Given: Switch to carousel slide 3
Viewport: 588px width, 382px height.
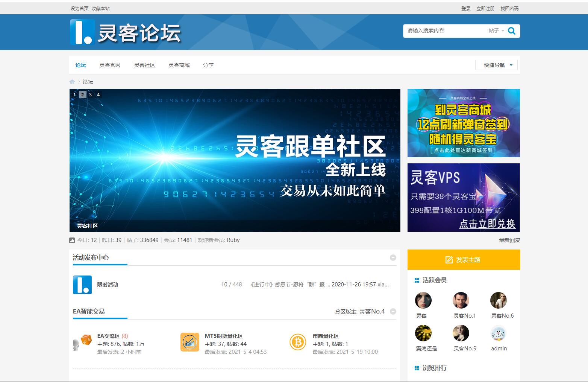Looking at the screenshot, I should (x=90, y=94).
